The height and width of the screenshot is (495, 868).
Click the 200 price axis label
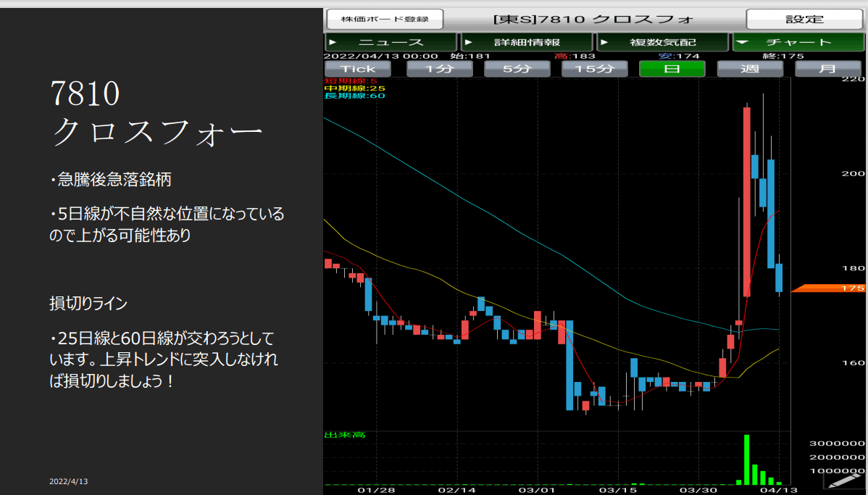click(854, 173)
